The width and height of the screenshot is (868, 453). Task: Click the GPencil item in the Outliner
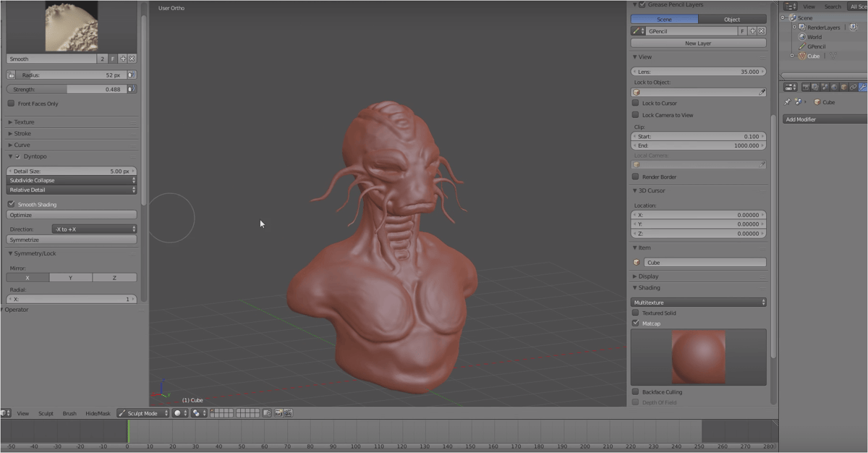(x=815, y=46)
